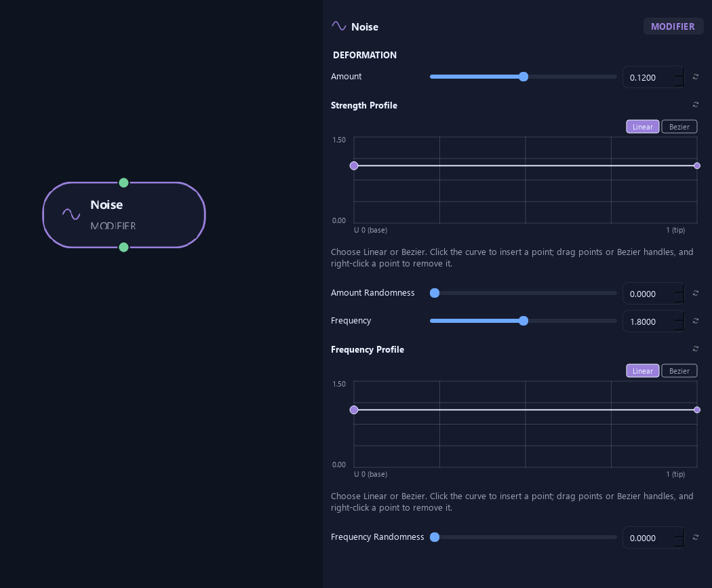Select the base point on the Strength Profile curve

coord(354,165)
